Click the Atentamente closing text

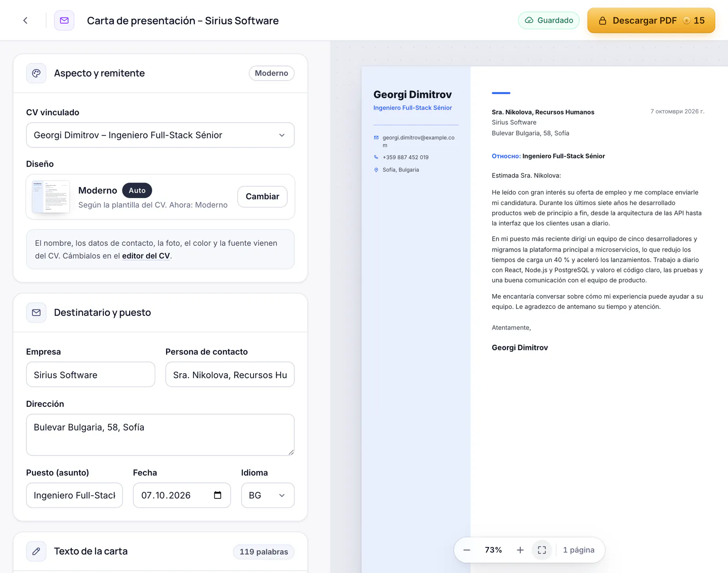tap(511, 328)
